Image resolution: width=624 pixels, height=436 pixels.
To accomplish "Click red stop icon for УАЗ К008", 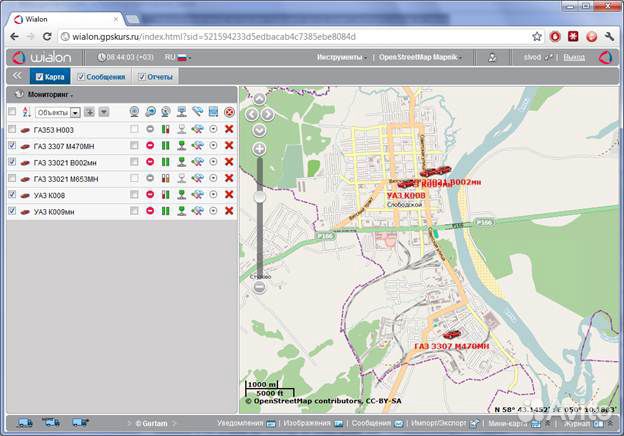I will click(149, 195).
